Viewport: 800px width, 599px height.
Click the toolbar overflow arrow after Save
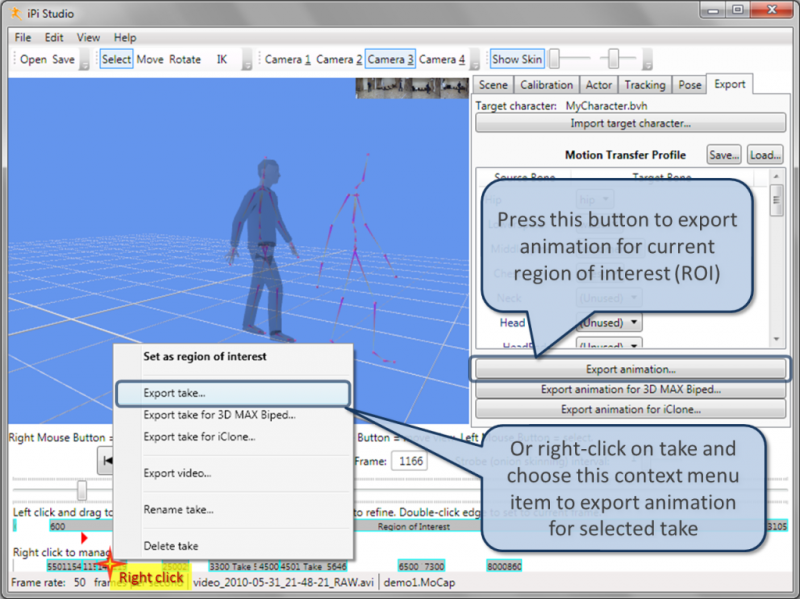click(84, 60)
